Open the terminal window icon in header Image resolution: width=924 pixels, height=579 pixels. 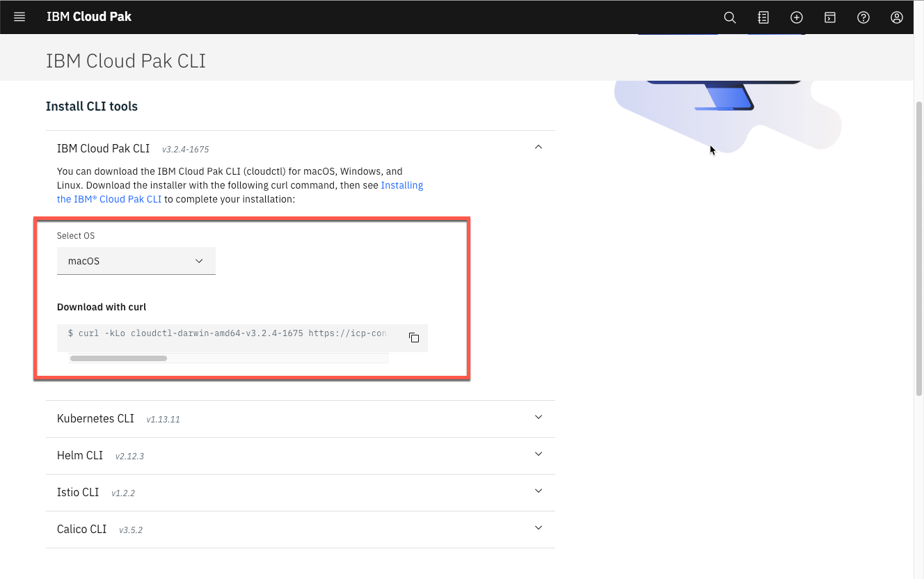(x=830, y=17)
